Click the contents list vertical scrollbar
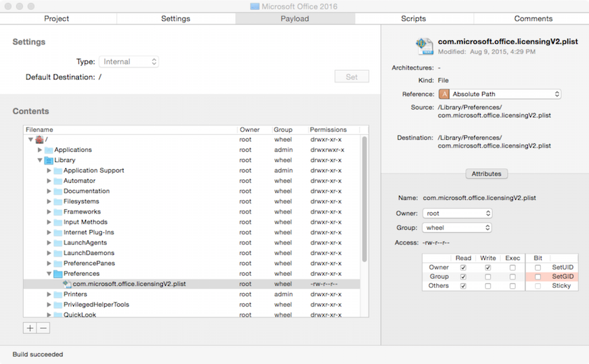589x364 pixels. point(364,199)
